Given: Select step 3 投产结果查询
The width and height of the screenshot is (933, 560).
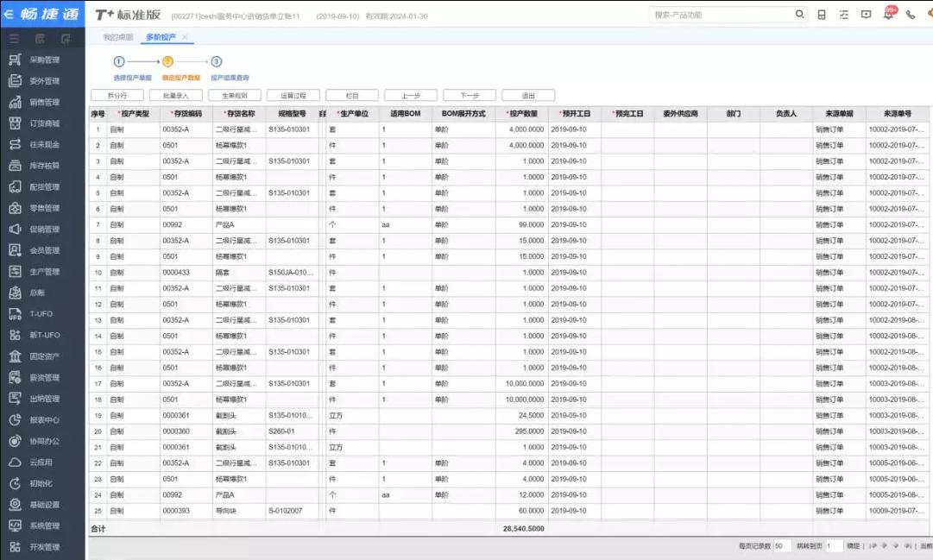Looking at the screenshot, I should point(217,62).
